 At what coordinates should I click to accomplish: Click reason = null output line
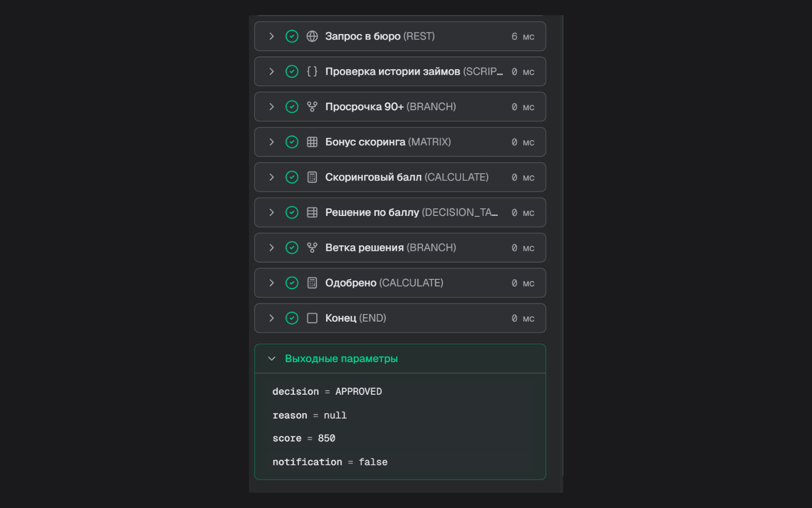coord(310,416)
